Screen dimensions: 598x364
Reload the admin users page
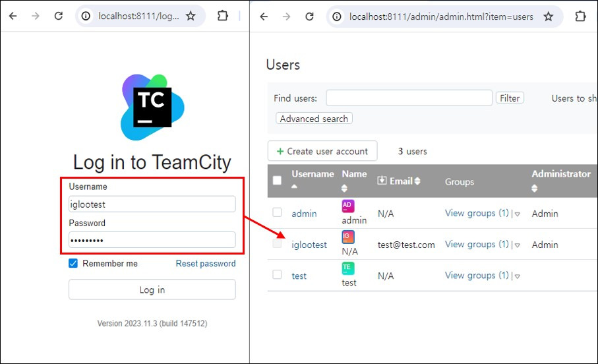[x=309, y=16]
